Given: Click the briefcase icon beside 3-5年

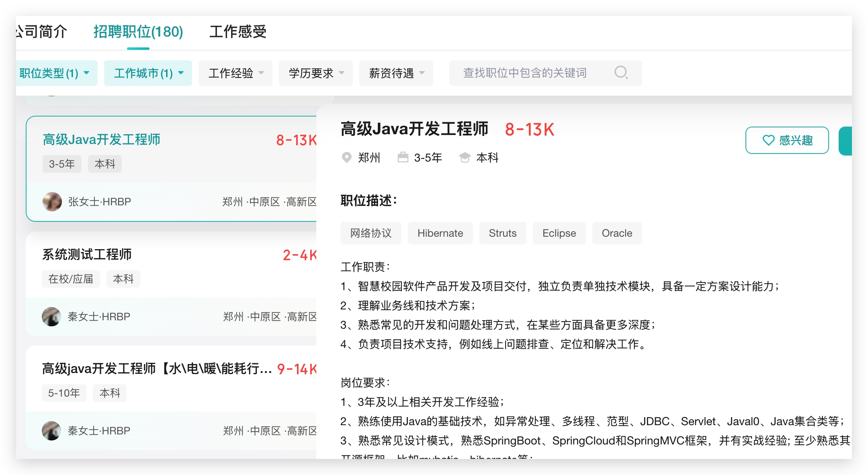Looking at the screenshot, I should pos(403,157).
